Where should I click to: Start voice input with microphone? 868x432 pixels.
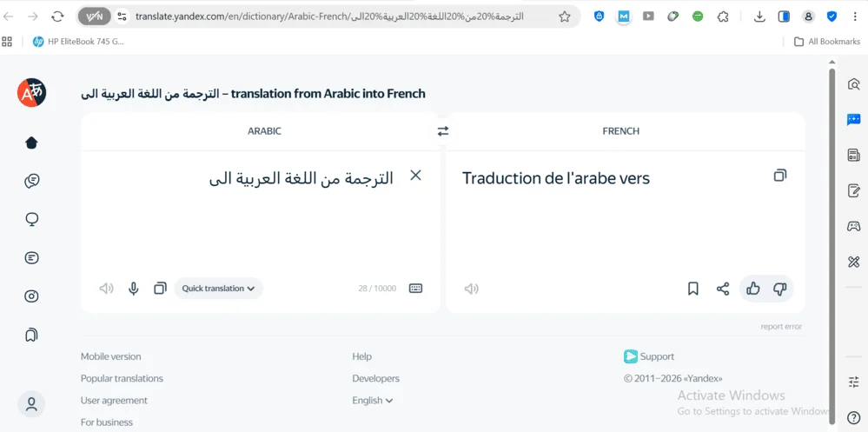[x=134, y=289]
